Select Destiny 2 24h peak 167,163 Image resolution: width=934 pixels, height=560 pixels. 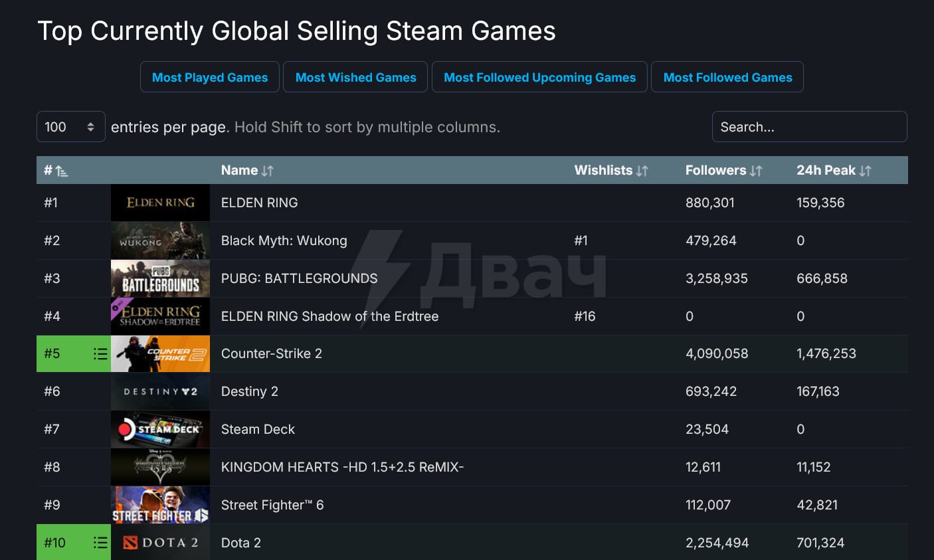pos(818,392)
